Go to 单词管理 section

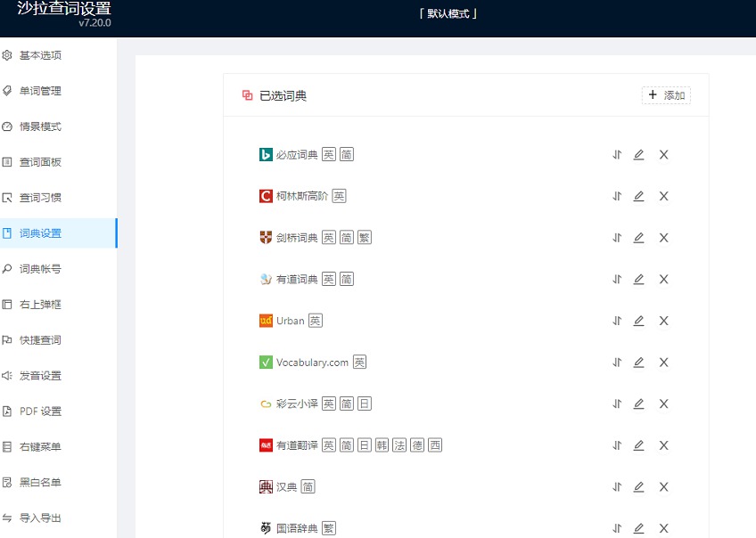(58, 91)
